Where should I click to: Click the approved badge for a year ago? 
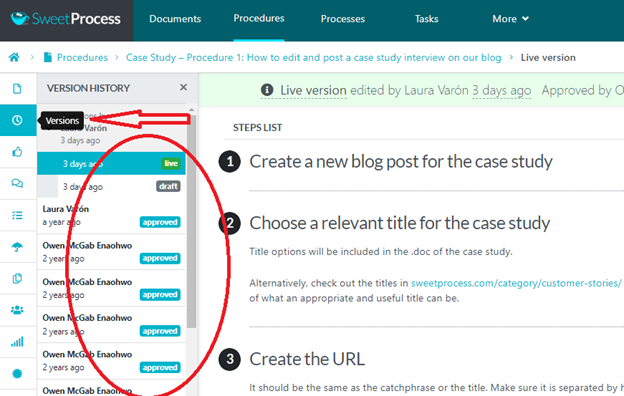(160, 222)
